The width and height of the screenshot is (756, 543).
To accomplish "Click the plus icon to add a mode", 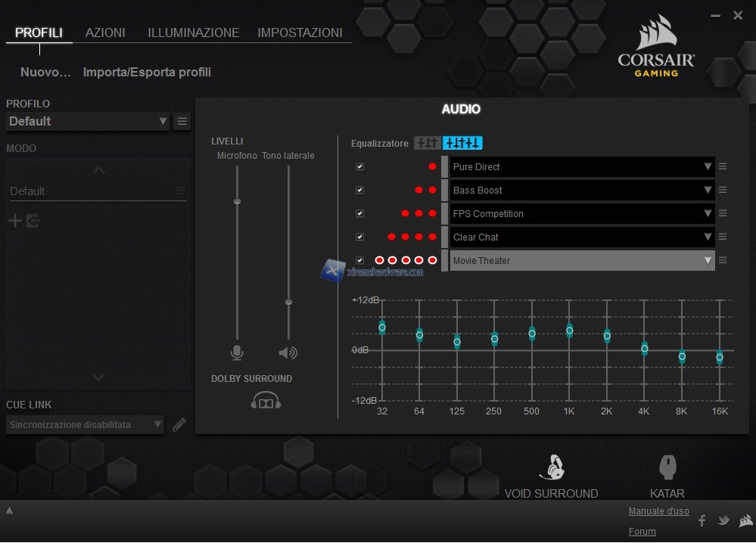I will coord(14,221).
